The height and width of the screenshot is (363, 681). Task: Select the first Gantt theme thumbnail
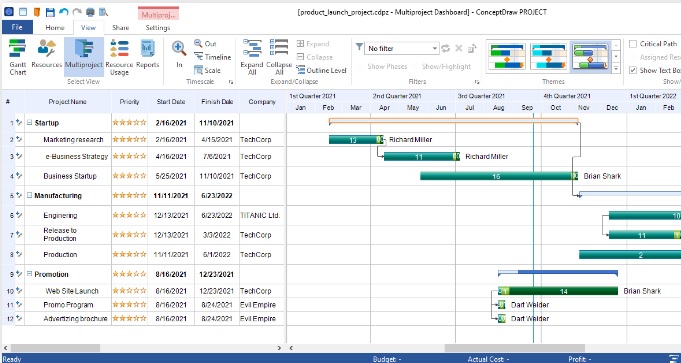[506, 56]
